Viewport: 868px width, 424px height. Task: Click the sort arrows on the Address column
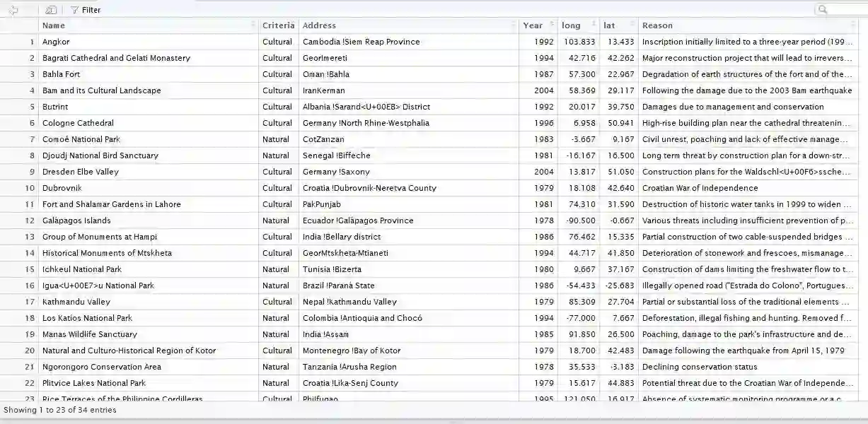[514, 25]
